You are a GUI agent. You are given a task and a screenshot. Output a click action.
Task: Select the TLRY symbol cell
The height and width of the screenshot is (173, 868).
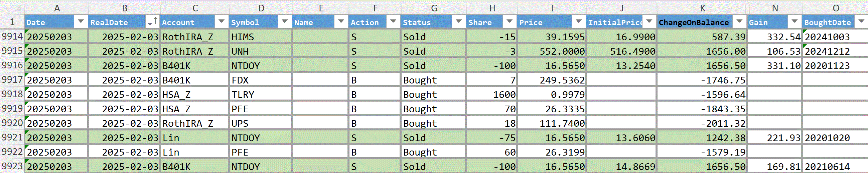261,94
